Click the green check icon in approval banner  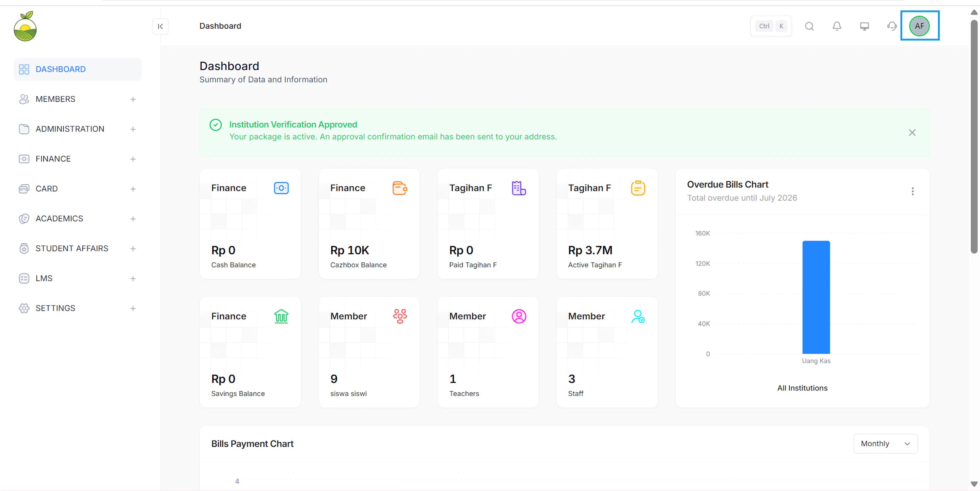(216, 125)
